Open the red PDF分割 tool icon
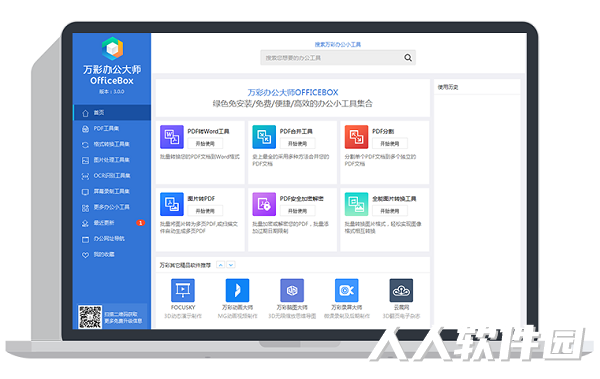 [356, 137]
